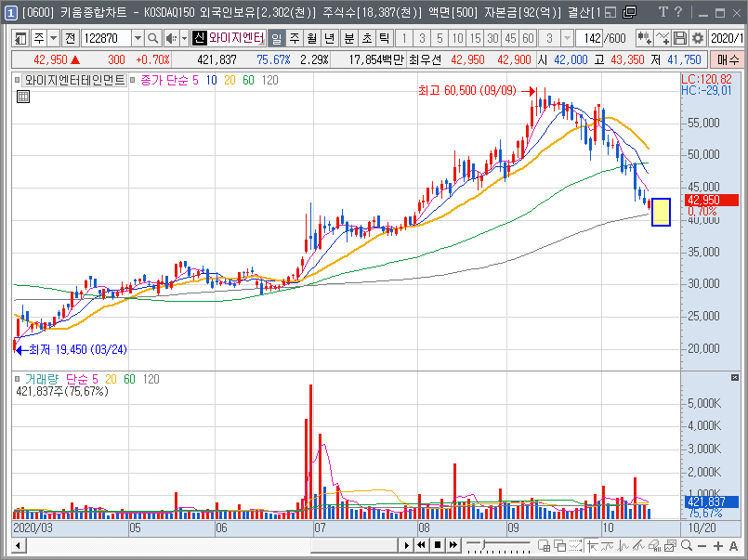Click the 주 button left of 전

39,38
